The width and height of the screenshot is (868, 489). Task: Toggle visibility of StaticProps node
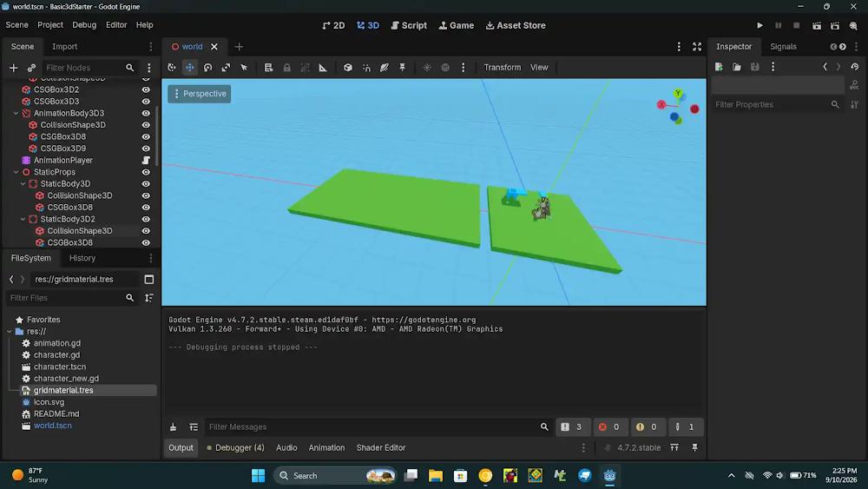click(146, 172)
